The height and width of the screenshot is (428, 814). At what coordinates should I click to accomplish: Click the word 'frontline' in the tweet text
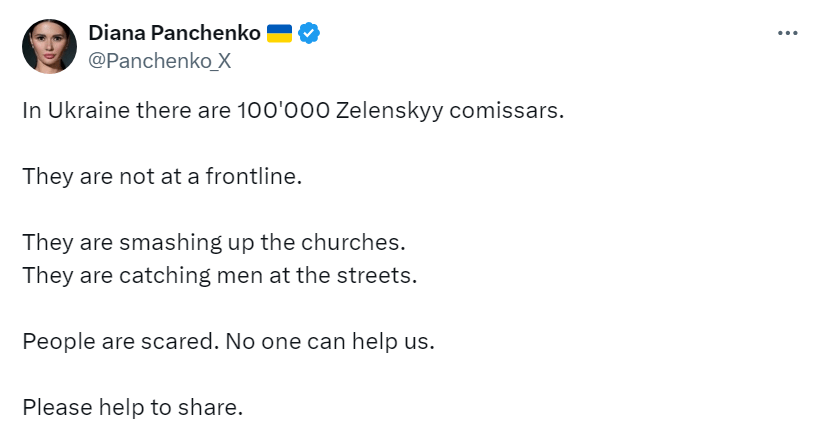point(250,177)
